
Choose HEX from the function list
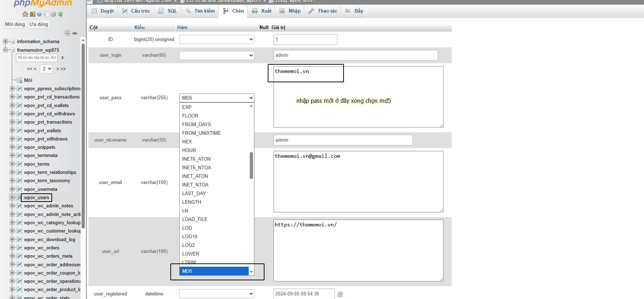[214, 142]
